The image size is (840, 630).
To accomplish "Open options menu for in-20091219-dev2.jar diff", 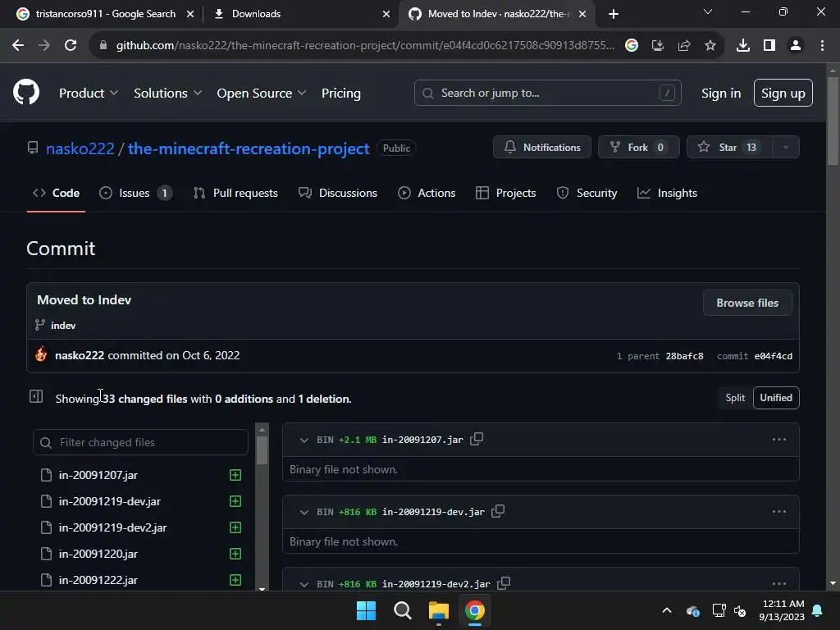I will click(779, 583).
